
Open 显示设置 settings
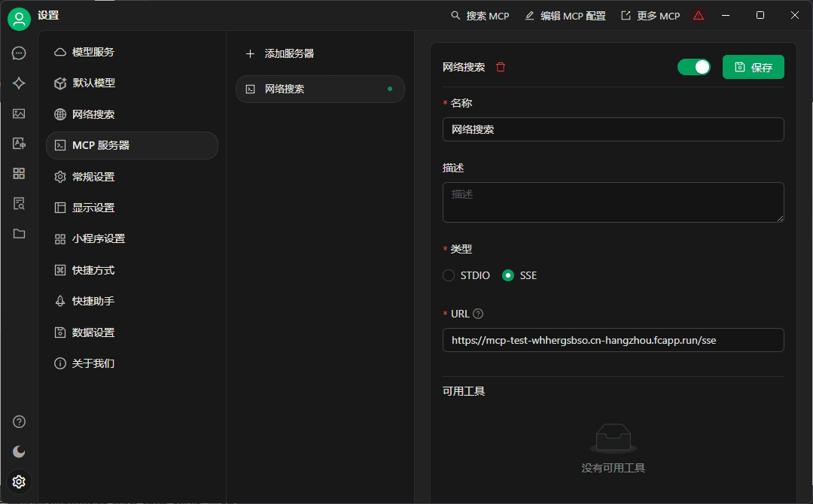click(132, 208)
